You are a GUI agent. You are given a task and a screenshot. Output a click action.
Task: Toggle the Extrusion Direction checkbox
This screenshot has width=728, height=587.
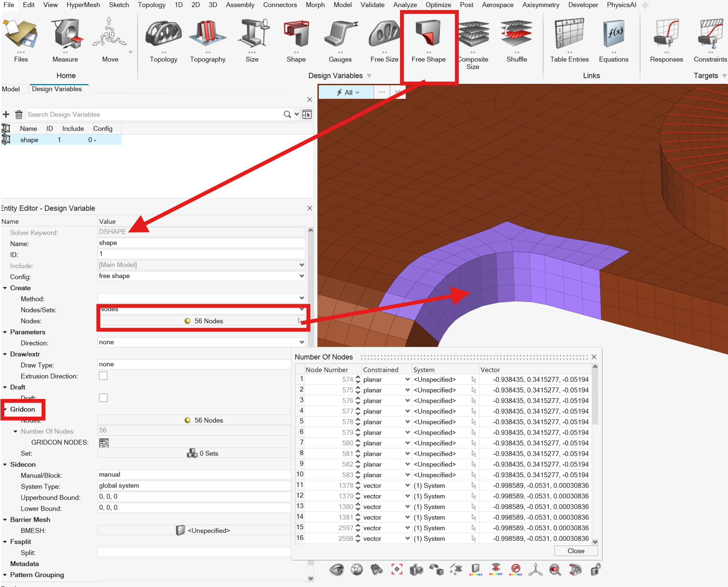tap(103, 376)
